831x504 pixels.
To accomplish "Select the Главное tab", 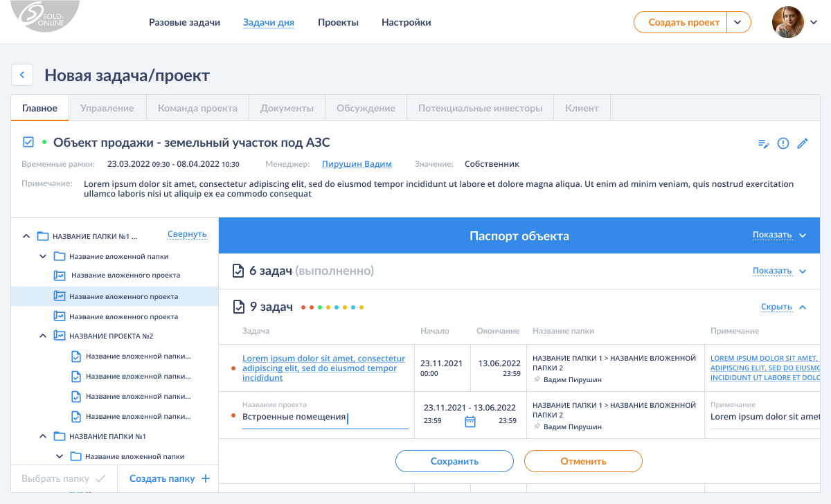I will point(39,108).
